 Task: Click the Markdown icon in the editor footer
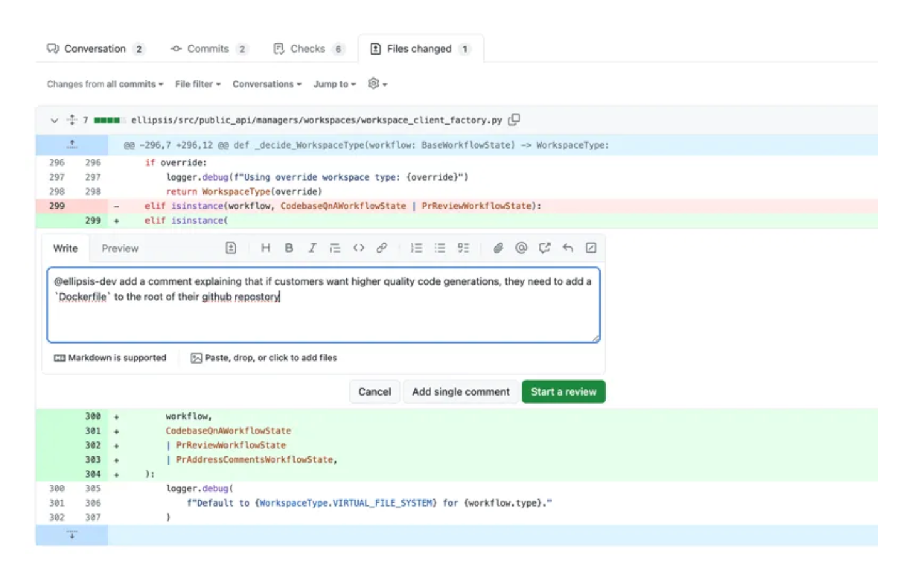60,358
